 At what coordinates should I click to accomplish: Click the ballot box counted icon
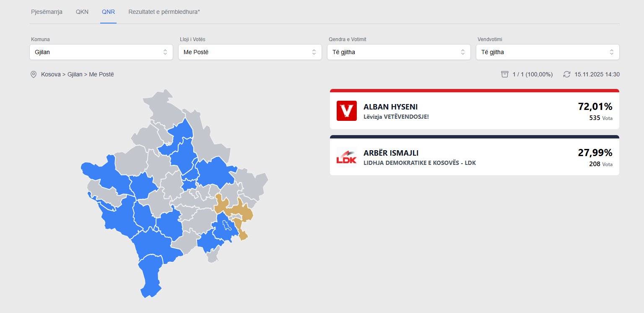pyautogui.click(x=505, y=74)
